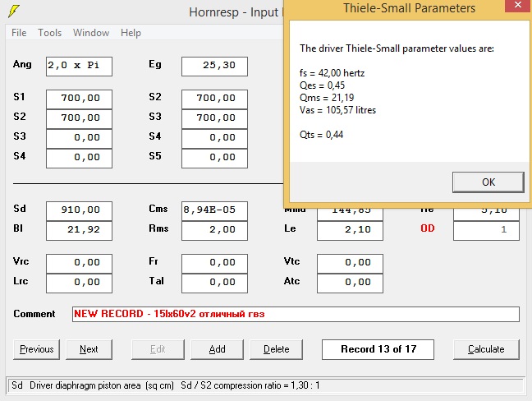Click the Sd label

pos(20,209)
